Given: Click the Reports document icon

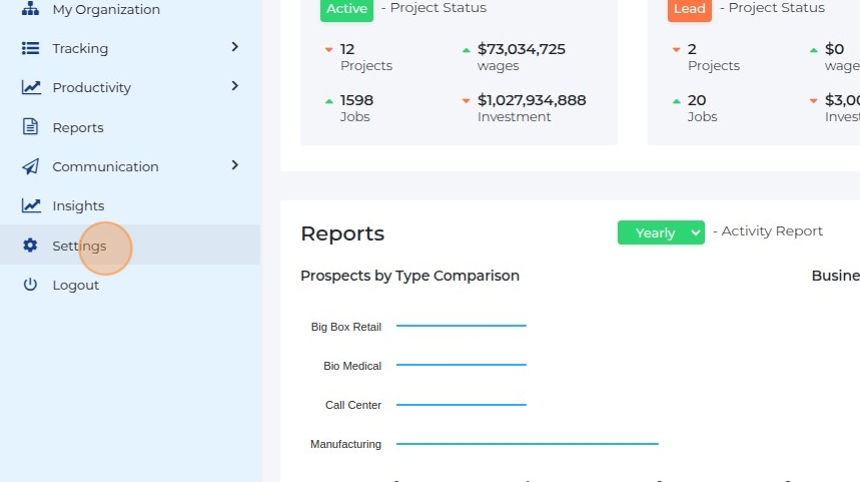Looking at the screenshot, I should coord(30,127).
